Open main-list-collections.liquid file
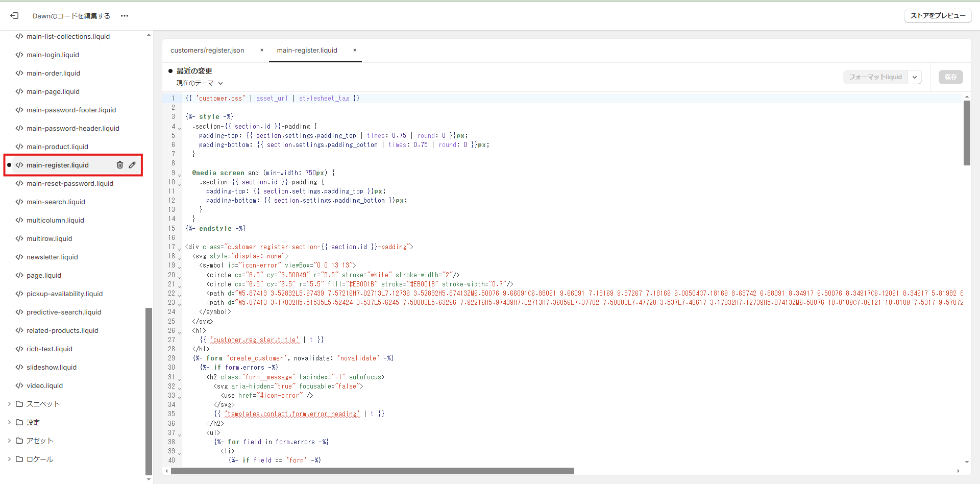 pos(68,36)
